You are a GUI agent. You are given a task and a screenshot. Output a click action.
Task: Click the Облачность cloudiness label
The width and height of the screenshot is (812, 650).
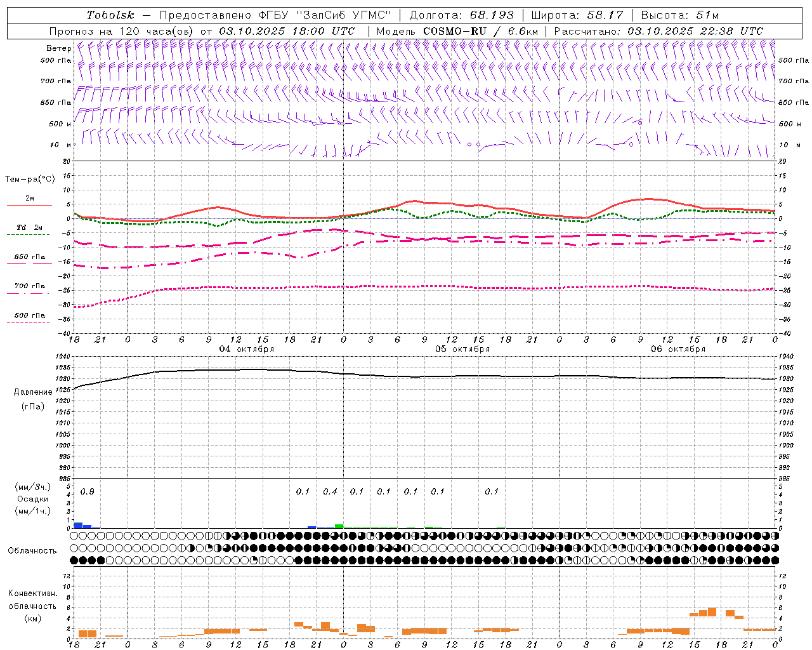point(32,550)
